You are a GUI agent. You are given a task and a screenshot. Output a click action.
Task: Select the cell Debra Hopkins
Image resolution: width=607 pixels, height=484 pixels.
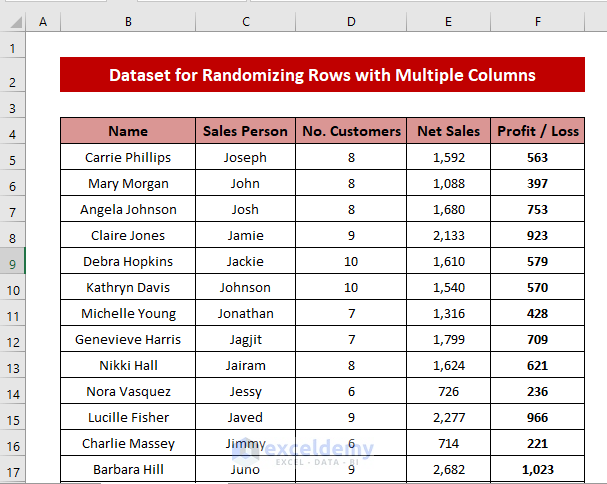128,261
